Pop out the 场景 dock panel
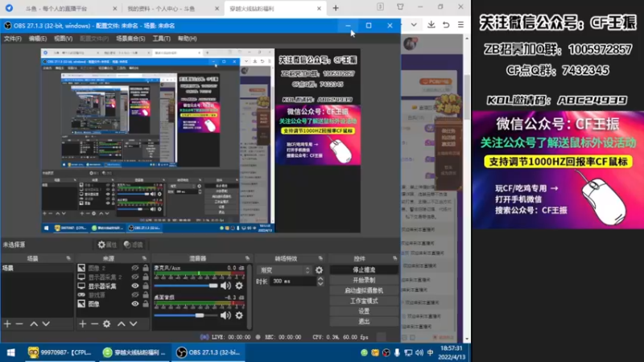The image size is (644, 362). click(68, 258)
